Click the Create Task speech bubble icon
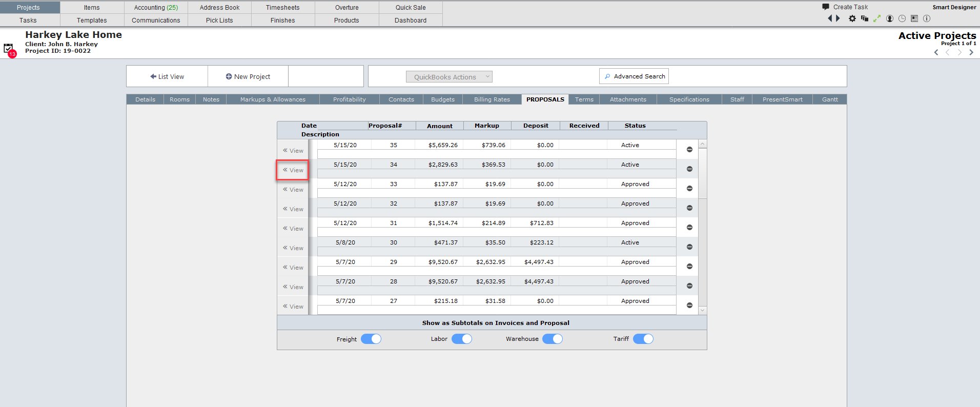Viewport: 980px width, 407px height. [x=826, y=7]
